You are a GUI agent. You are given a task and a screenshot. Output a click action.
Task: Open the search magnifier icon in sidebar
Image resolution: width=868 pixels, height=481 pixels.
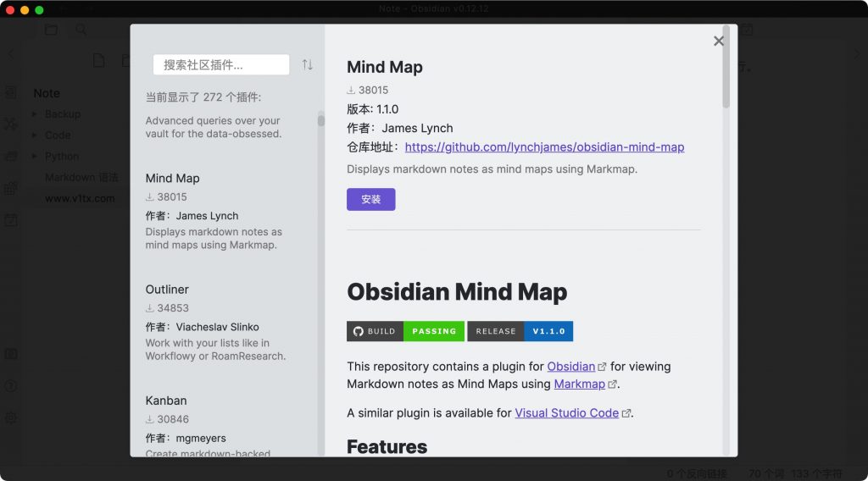[81, 30]
